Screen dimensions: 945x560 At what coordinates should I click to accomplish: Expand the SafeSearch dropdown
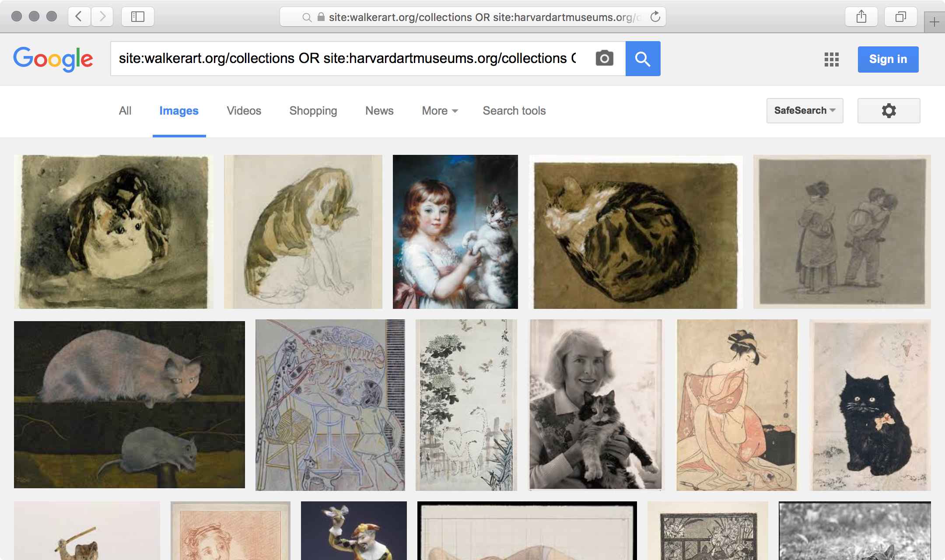[x=805, y=111]
